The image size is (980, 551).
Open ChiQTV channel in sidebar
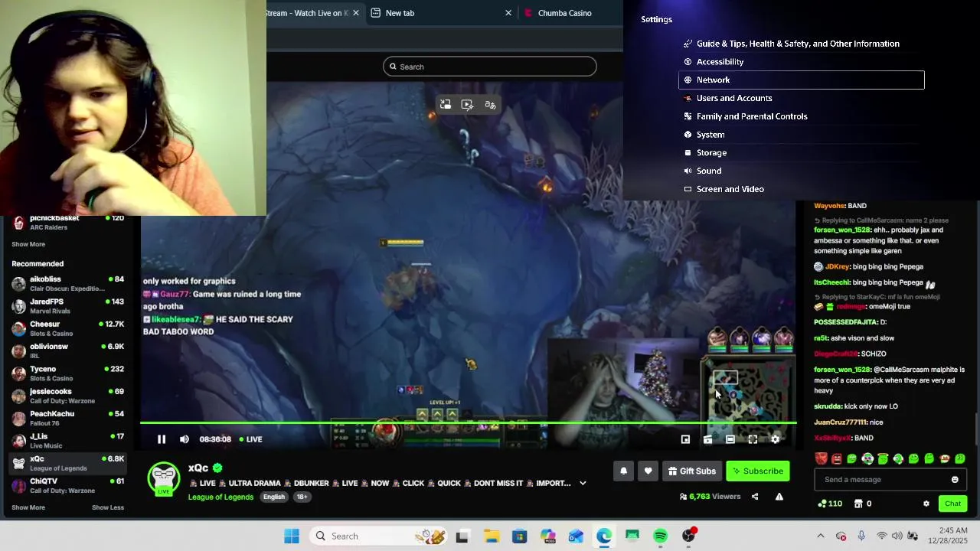(67, 485)
